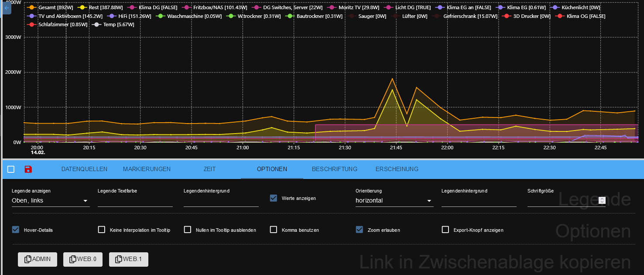Viewport: 644px width, 275px height.
Task: Toggle the checkbox in the blue toolbar
Action: pos(11,169)
